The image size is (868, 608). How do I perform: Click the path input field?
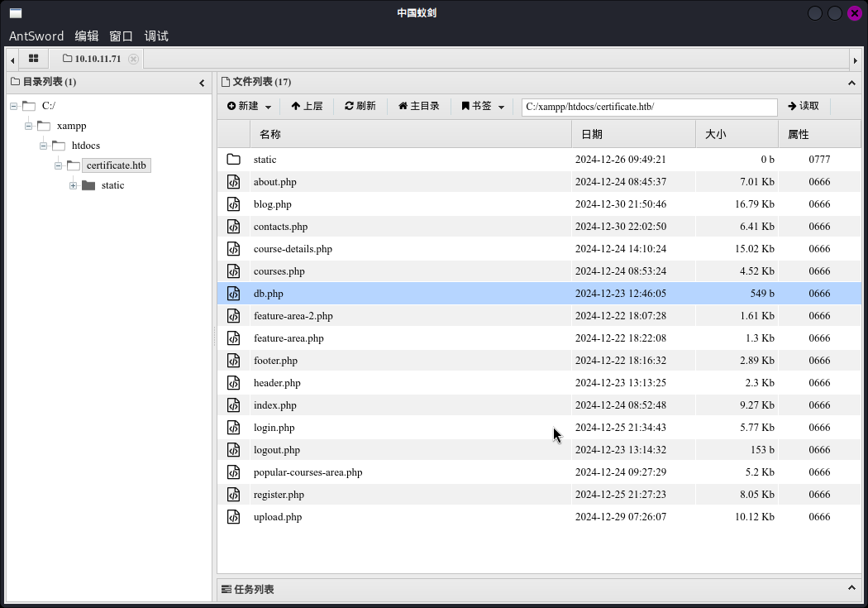coord(649,107)
